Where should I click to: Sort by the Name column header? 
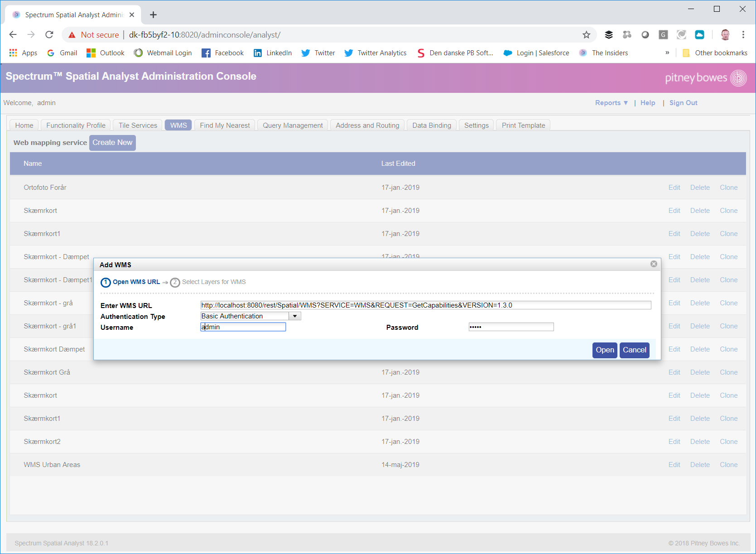coord(33,164)
